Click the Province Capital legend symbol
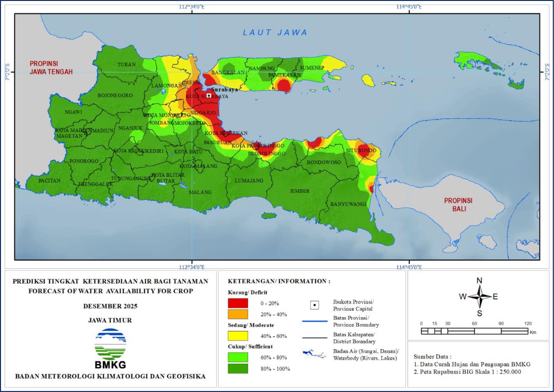The width and height of the screenshot is (554, 392). [314, 305]
